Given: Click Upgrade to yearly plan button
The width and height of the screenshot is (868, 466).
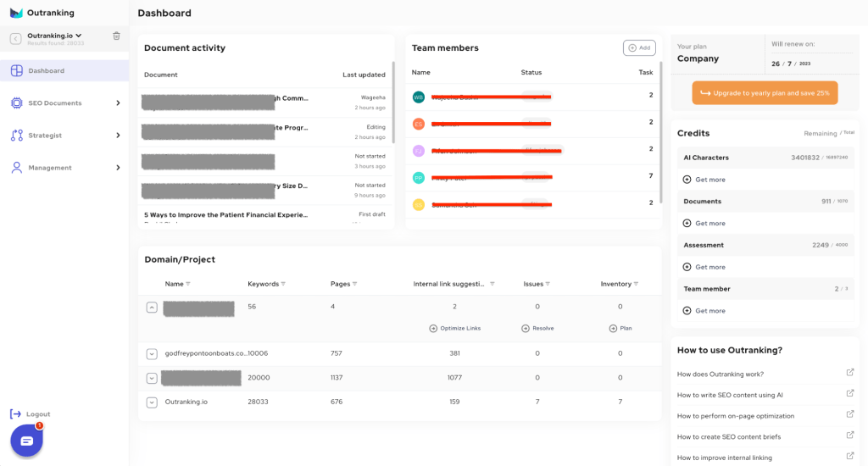Looking at the screenshot, I should (765, 93).
